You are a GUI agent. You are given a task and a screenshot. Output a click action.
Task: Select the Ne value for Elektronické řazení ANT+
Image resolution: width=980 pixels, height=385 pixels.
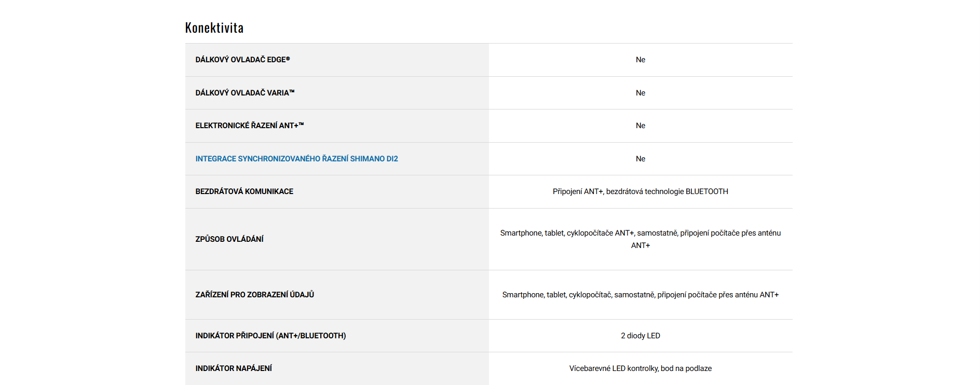pyautogui.click(x=641, y=126)
